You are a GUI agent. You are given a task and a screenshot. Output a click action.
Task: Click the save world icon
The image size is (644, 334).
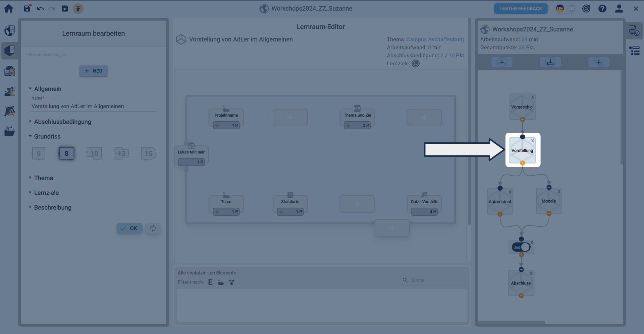coord(27,8)
